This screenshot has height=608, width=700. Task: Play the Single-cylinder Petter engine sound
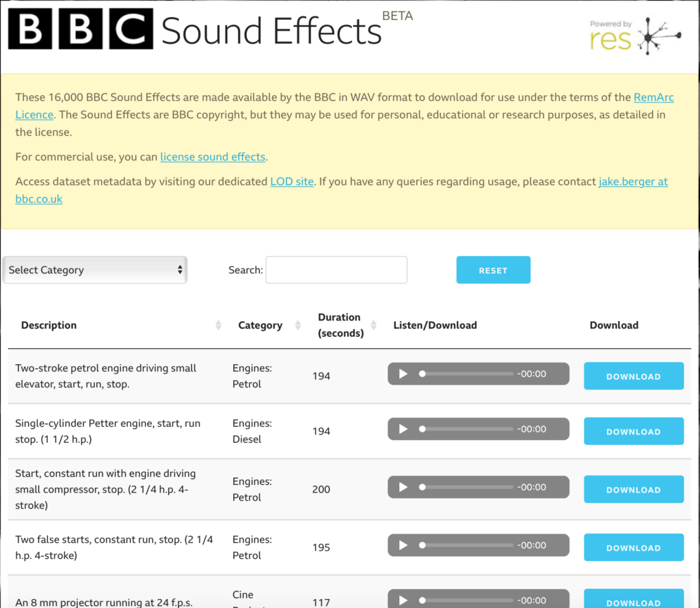403,429
